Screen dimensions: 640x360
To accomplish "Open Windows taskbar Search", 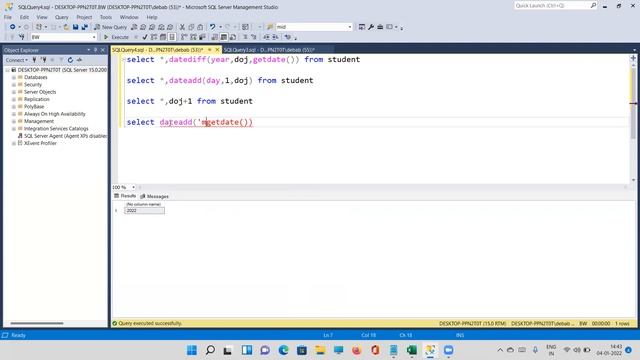I will [x=210, y=350].
